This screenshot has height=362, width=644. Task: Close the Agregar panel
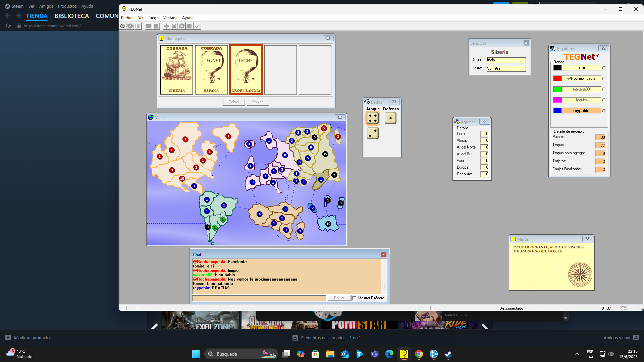[x=484, y=122]
